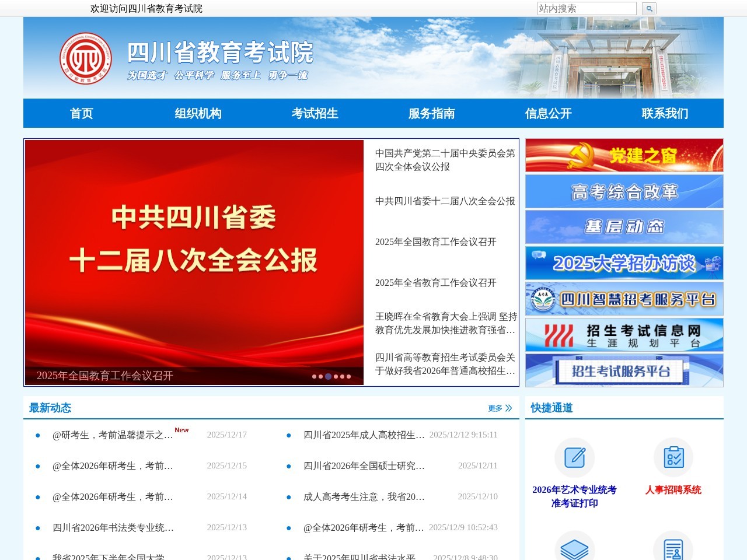
Task: Open the 考试招生 navigation menu
Action: click(x=315, y=113)
